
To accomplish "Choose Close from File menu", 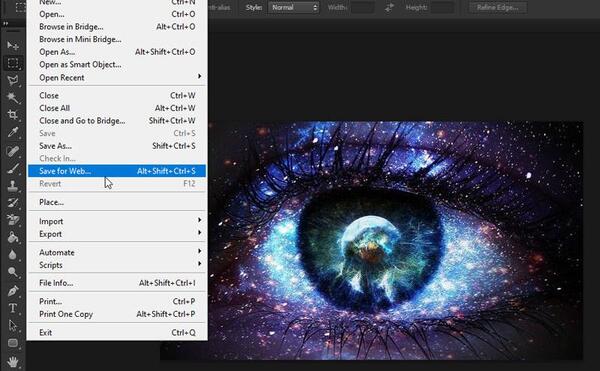I will click(x=117, y=96).
